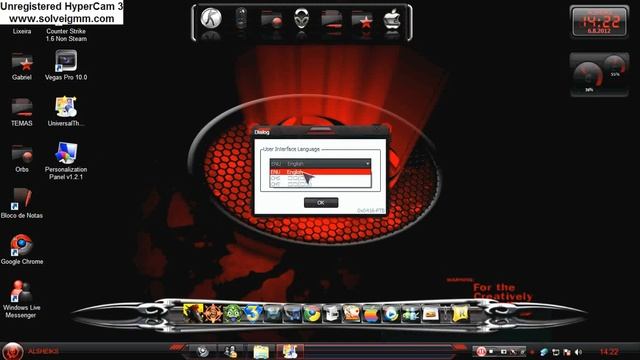Click the yellow R icon in the bottom dock

click(x=460, y=314)
